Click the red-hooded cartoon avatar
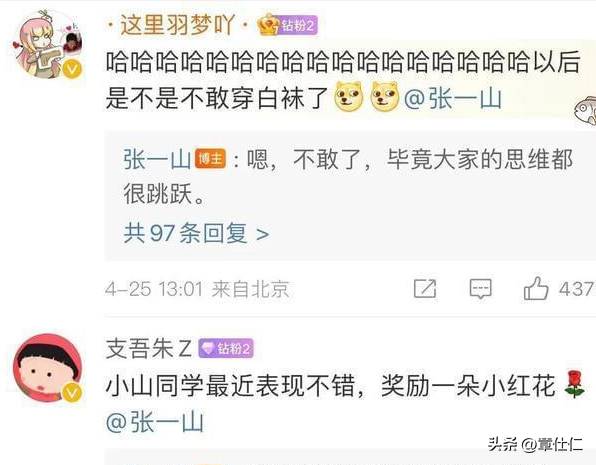Image resolution: width=596 pixels, height=465 pixels. (x=48, y=368)
